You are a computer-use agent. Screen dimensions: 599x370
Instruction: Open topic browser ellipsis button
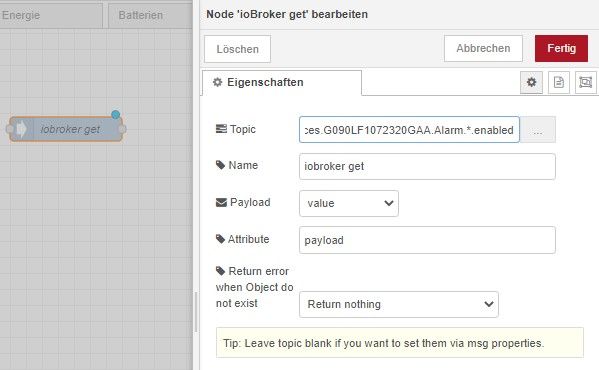point(537,130)
